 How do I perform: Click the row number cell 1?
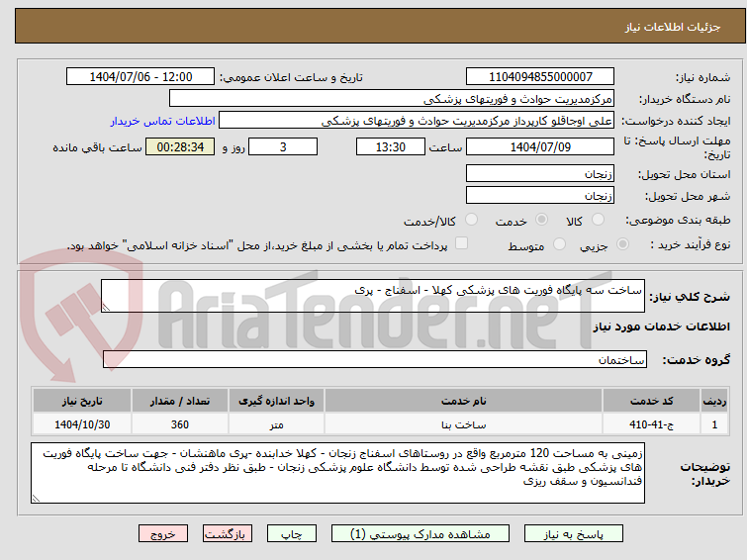[x=714, y=424]
